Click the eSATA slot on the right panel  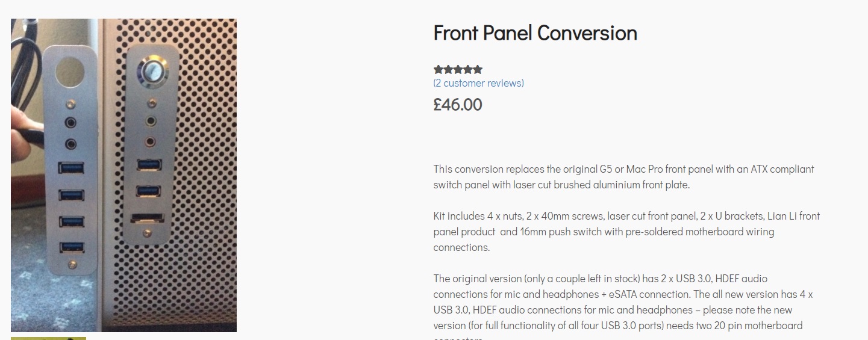point(148,218)
